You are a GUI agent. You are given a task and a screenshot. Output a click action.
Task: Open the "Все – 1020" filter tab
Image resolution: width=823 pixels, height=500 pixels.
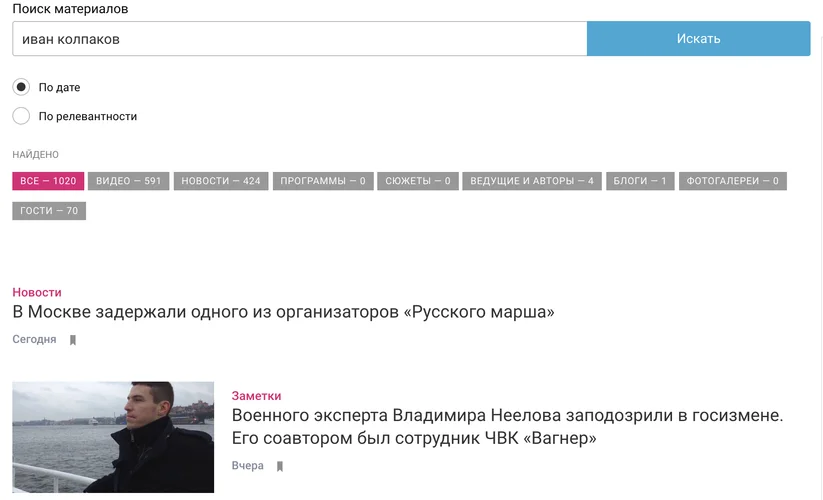coord(48,181)
